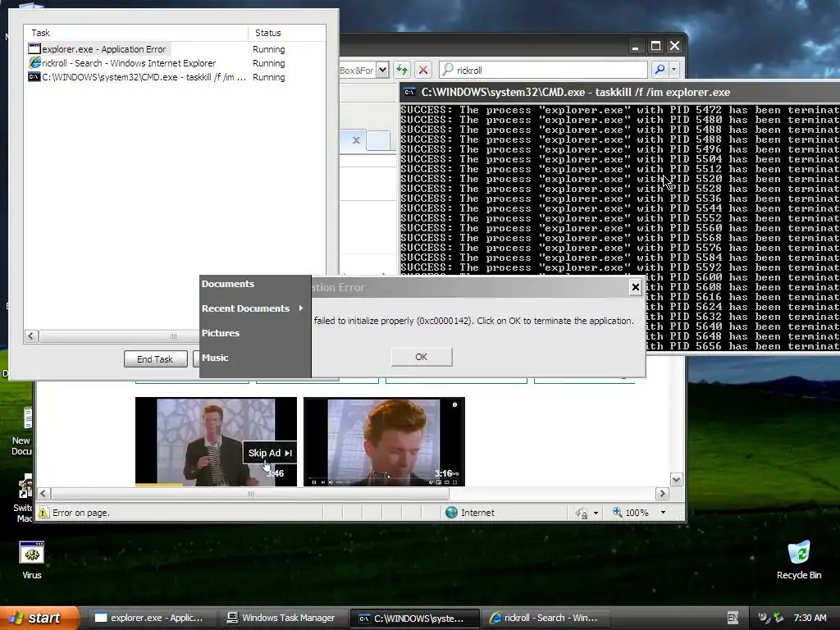Close the Application Error dialog with X
This screenshot has width=840, height=630.
pos(636,287)
